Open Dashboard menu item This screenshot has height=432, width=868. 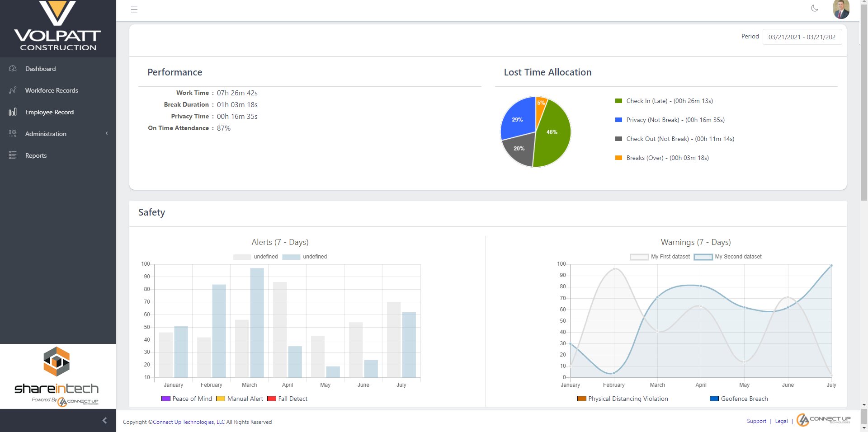point(58,69)
